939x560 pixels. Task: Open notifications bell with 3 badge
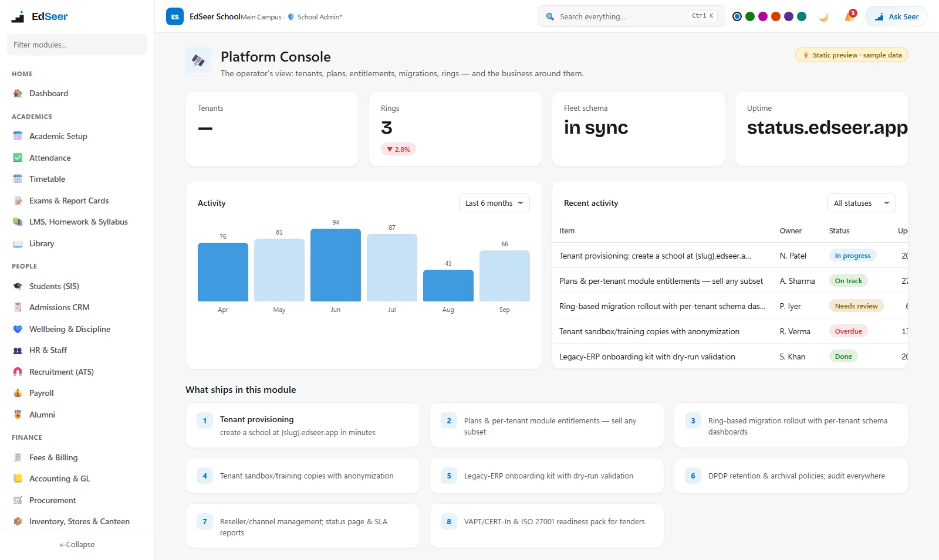coord(849,16)
